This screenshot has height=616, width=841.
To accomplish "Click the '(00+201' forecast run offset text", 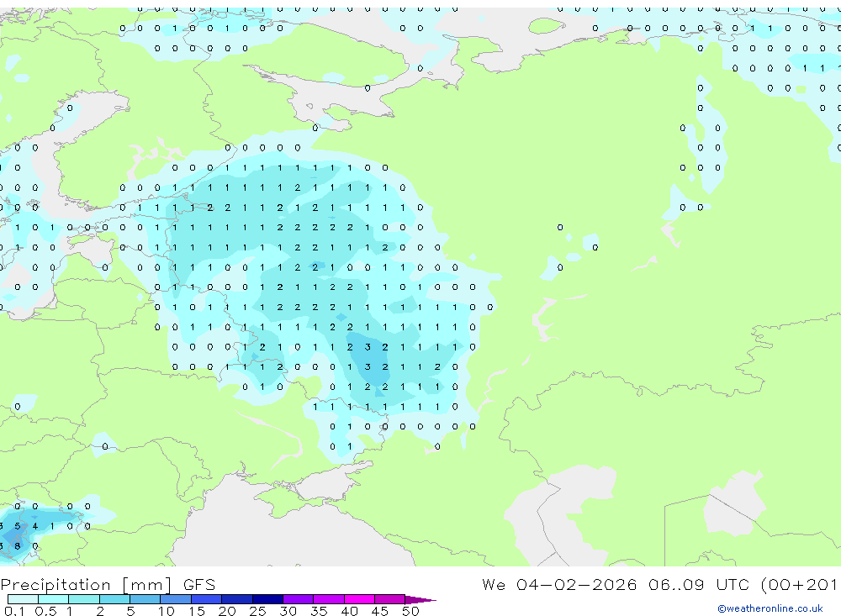I will pyautogui.click(x=799, y=585).
